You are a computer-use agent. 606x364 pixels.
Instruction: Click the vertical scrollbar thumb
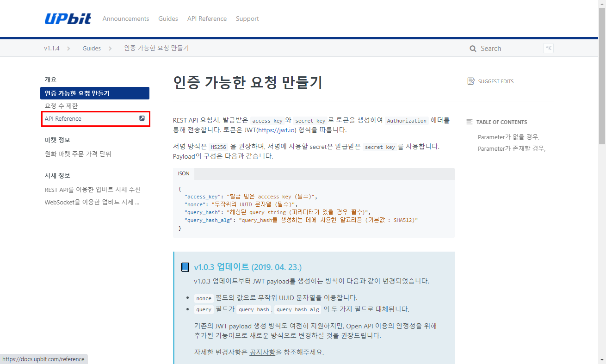click(x=602, y=76)
